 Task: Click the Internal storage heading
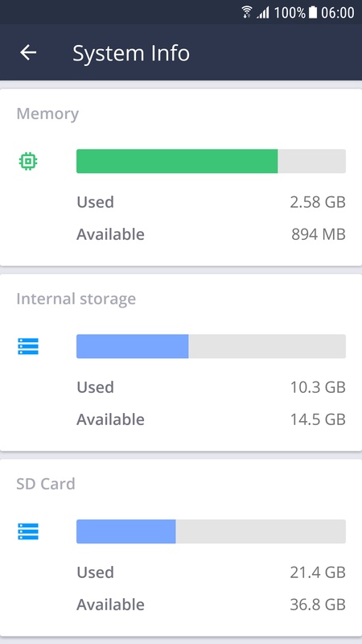pos(76,299)
